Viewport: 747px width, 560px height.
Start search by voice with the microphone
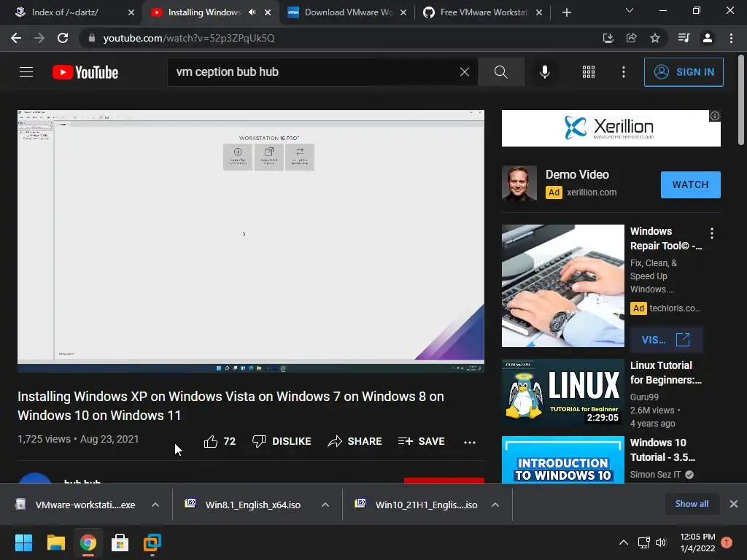click(x=544, y=72)
